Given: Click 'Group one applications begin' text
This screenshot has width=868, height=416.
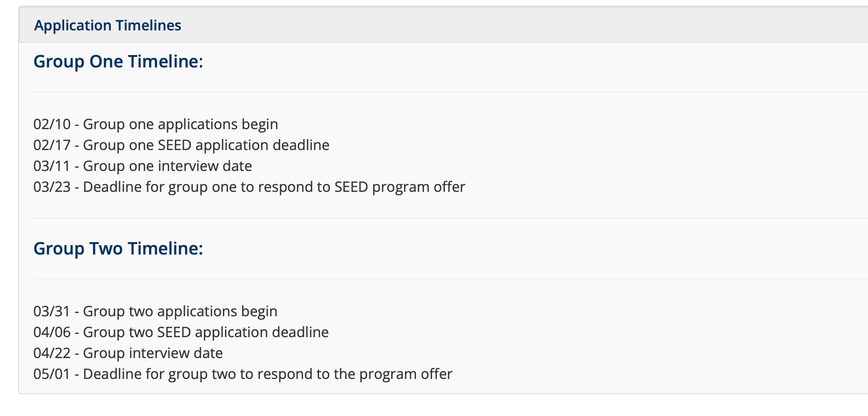Looking at the screenshot, I should pyautogui.click(x=180, y=124).
